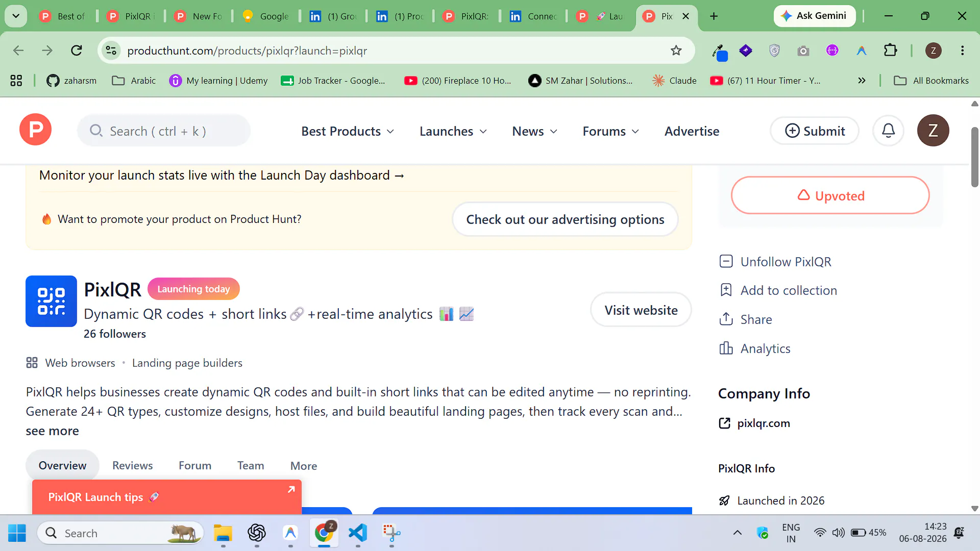The image size is (980, 551).
Task: Open the All Bookmarks folder
Action: (x=931, y=81)
